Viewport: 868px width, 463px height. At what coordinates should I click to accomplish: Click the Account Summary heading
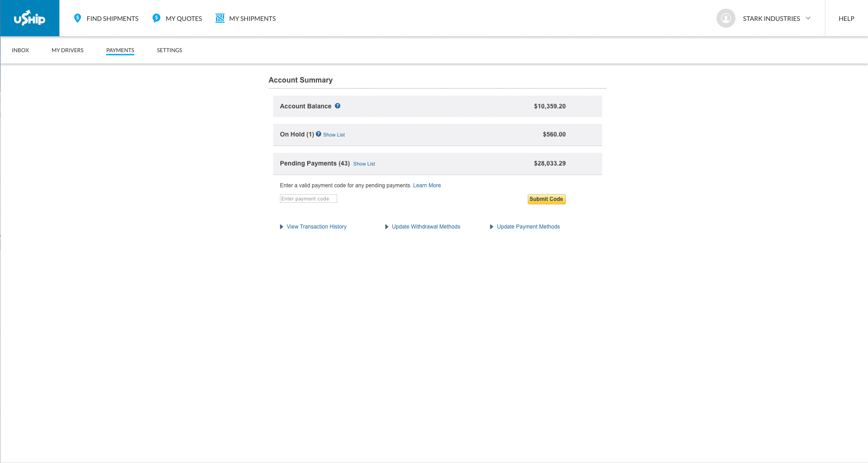pyautogui.click(x=300, y=80)
